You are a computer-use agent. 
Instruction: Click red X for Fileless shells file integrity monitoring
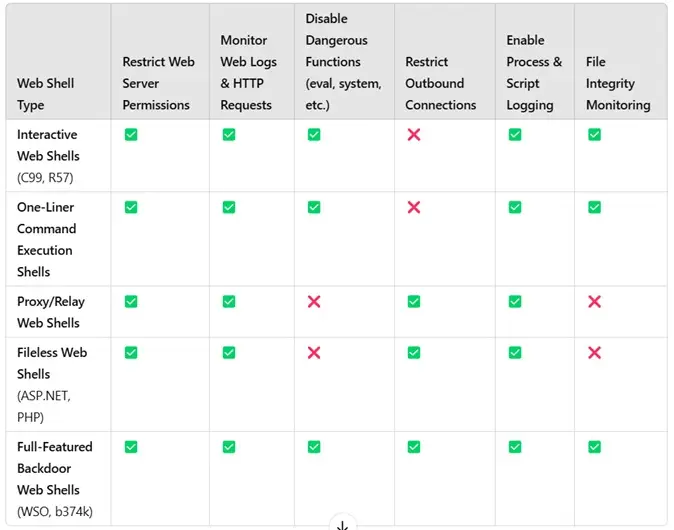594,352
